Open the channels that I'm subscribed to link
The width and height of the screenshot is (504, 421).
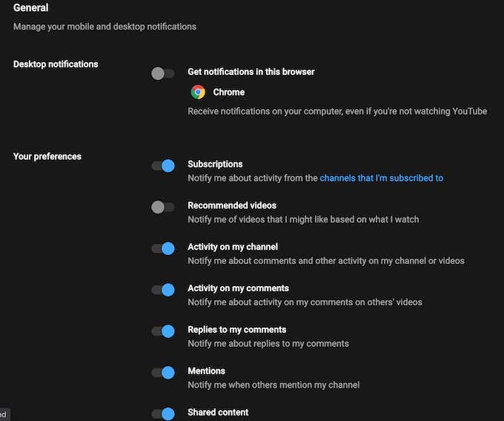[x=381, y=178]
